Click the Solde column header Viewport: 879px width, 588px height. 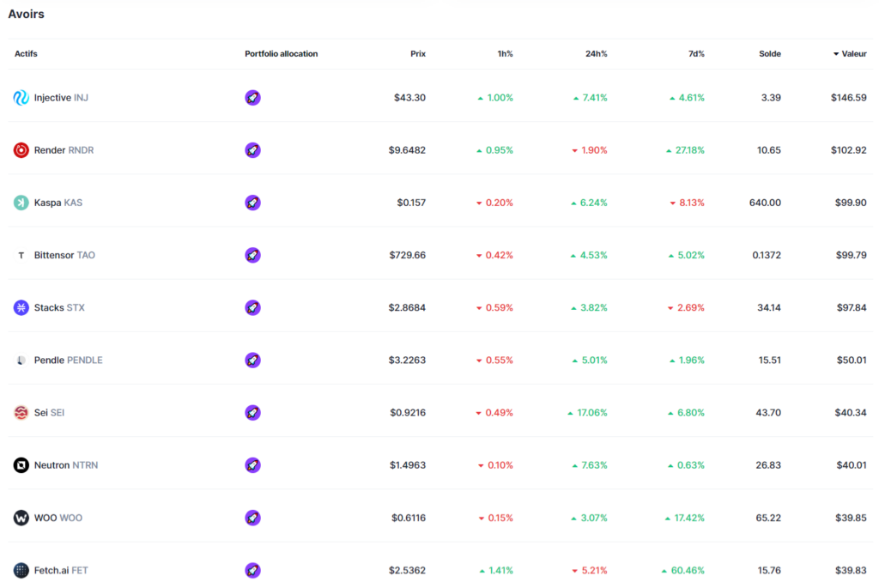[769, 53]
